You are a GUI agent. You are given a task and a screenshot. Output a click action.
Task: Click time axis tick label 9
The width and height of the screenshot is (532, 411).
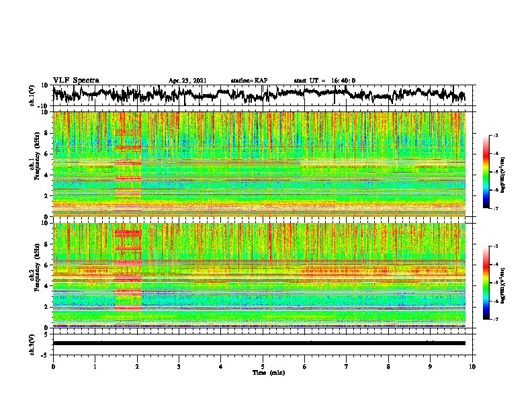click(x=430, y=367)
